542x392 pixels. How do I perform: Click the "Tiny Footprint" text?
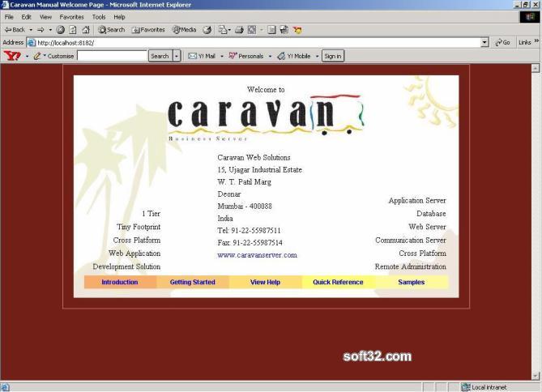(x=139, y=227)
